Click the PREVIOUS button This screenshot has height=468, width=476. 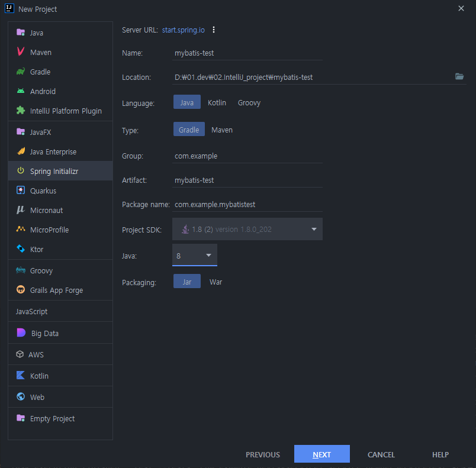(263, 454)
